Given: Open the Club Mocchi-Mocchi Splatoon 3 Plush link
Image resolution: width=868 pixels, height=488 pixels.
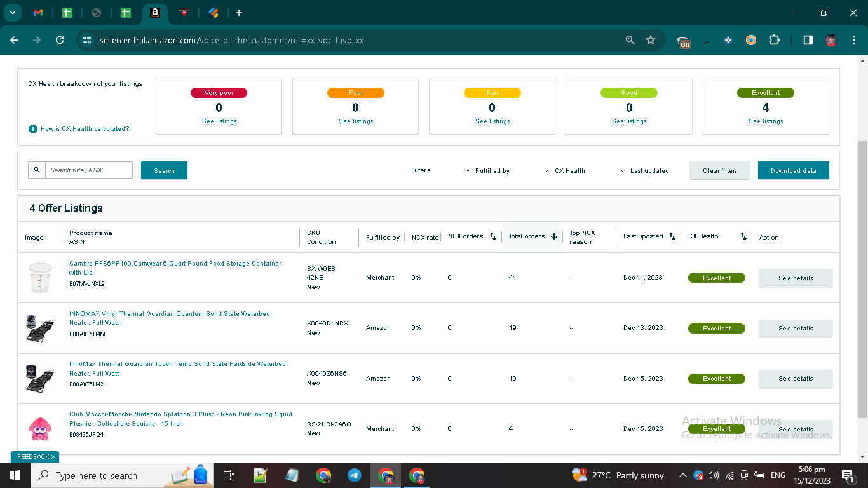Looking at the screenshot, I should click(181, 419).
